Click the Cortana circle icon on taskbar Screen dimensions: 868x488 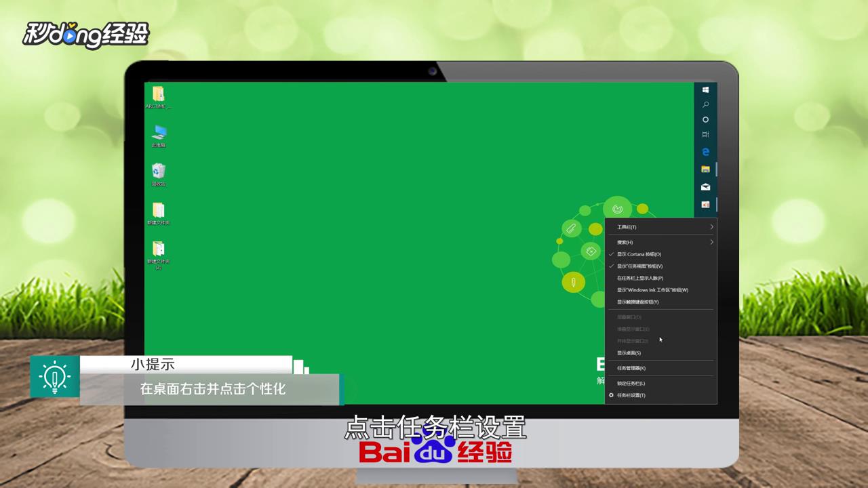point(705,119)
